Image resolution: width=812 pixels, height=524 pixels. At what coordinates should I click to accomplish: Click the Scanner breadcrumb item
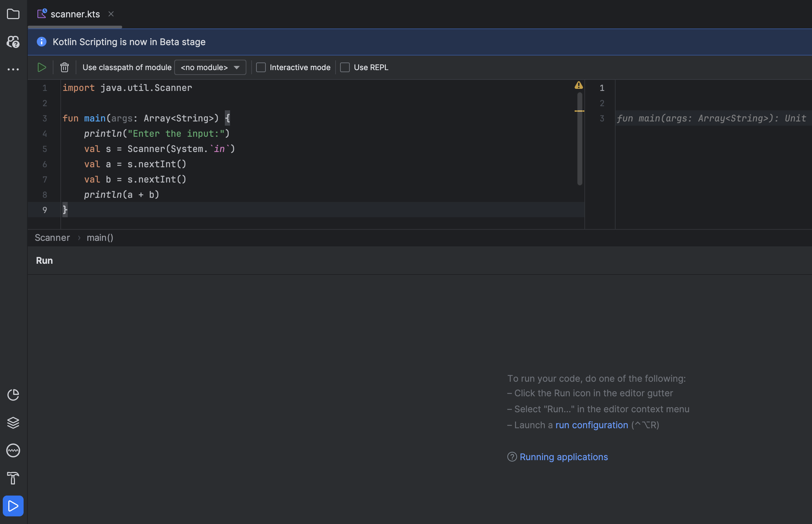pyautogui.click(x=52, y=238)
